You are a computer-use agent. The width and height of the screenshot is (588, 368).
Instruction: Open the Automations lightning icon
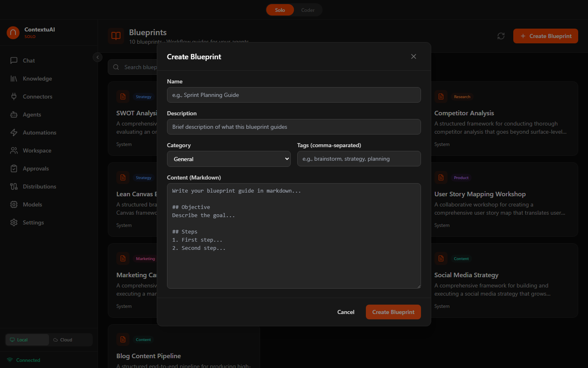pos(14,132)
